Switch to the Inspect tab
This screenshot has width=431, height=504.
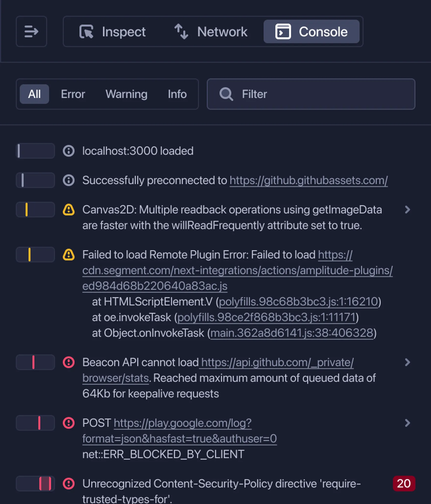(x=113, y=32)
